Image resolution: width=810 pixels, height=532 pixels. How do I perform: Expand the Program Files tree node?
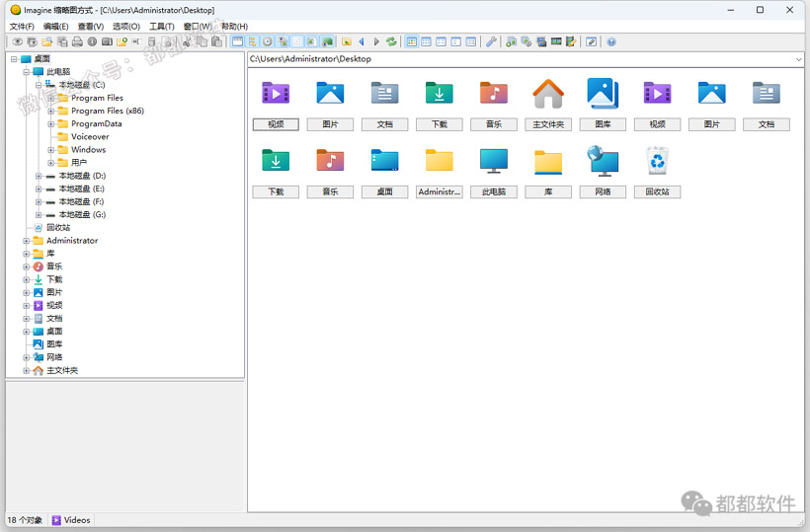pyautogui.click(x=51, y=98)
